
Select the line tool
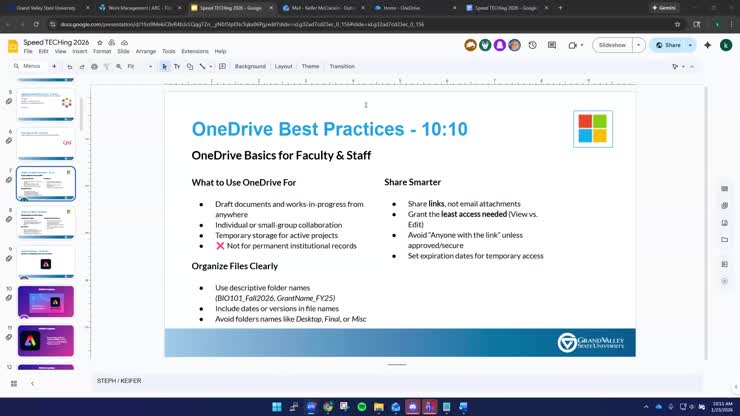pos(202,67)
